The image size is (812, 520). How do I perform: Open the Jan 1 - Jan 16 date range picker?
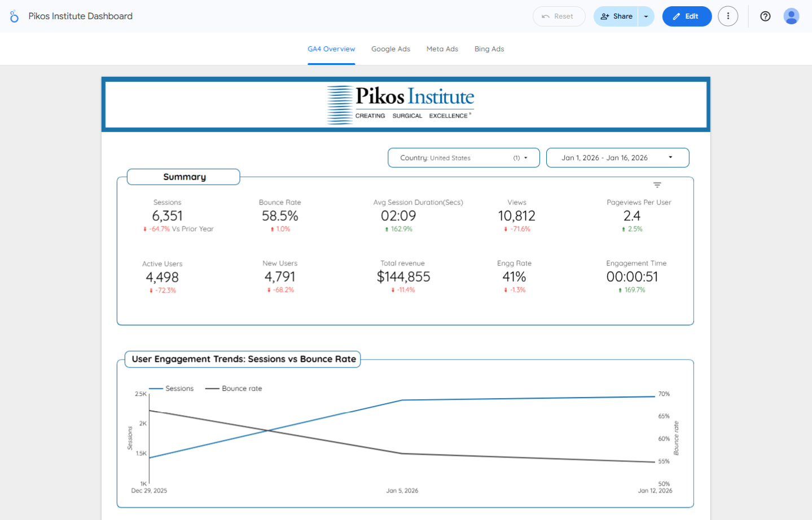(618, 158)
